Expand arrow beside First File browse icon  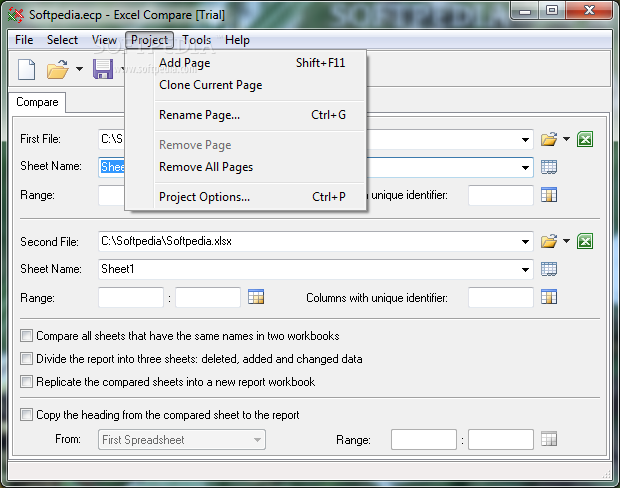[567, 139]
